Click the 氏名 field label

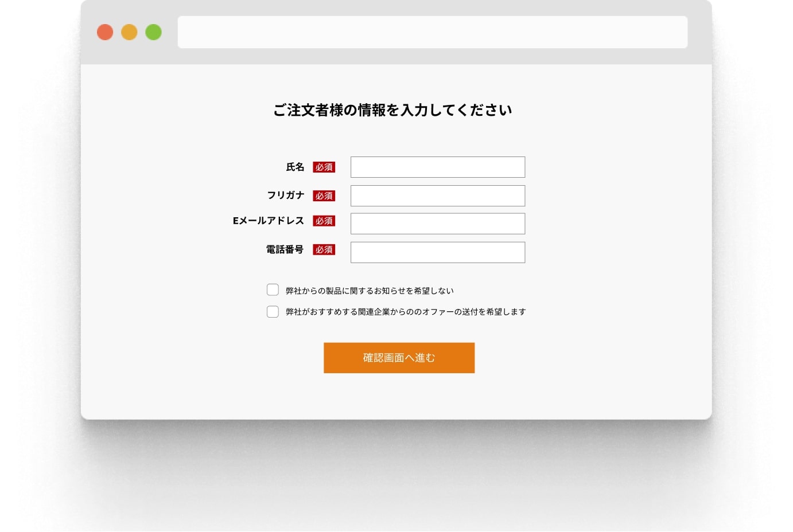point(295,167)
